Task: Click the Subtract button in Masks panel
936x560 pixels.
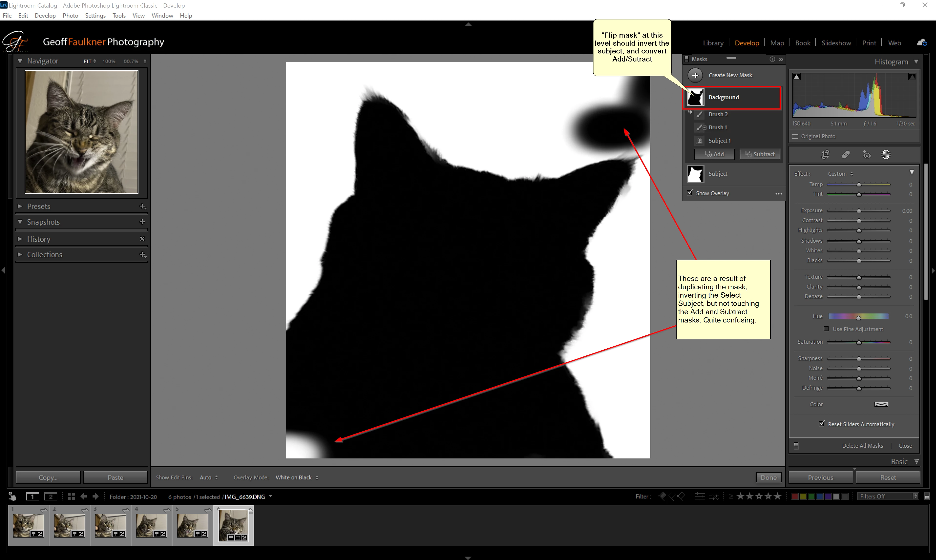Action: [759, 154]
